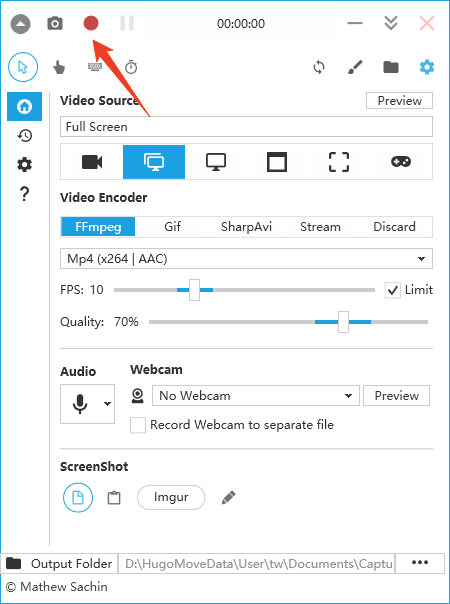The height and width of the screenshot is (604, 450).
Task: Click the timer stopwatch icon
Action: [x=131, y=67]
